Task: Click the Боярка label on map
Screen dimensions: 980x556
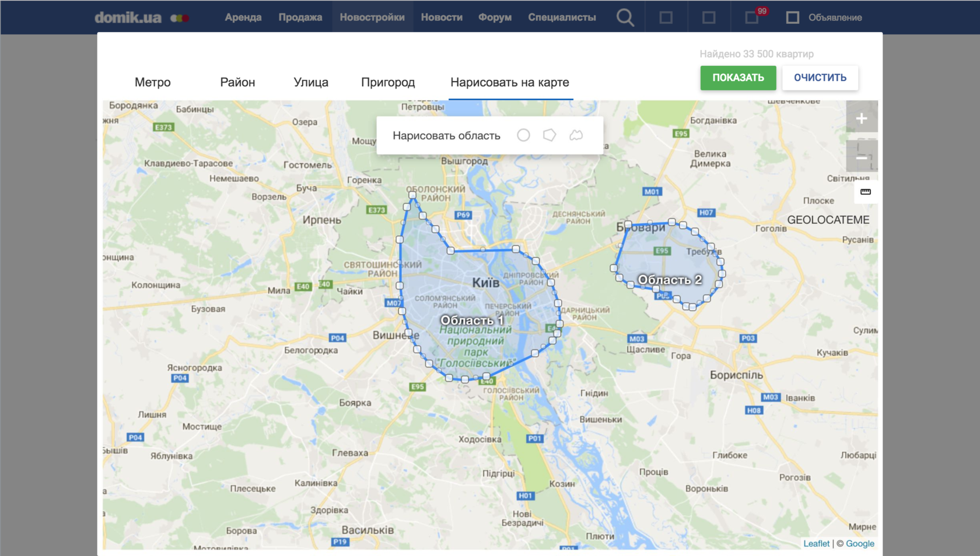Action: 355,402
